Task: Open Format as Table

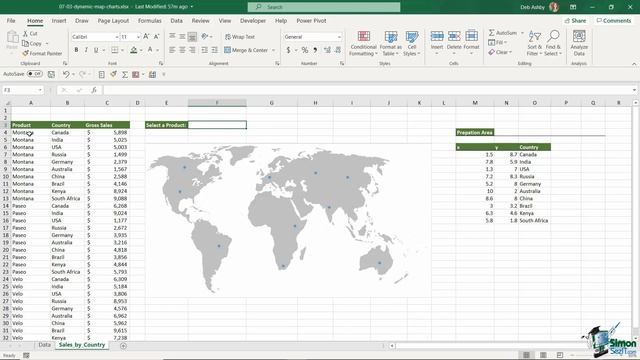Action: click(x=391, y=43)
